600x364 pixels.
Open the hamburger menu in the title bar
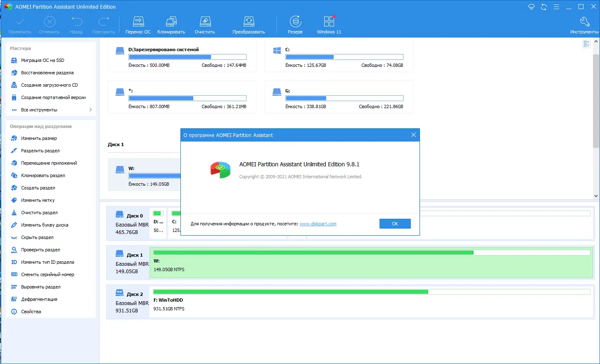coord(556,7)
